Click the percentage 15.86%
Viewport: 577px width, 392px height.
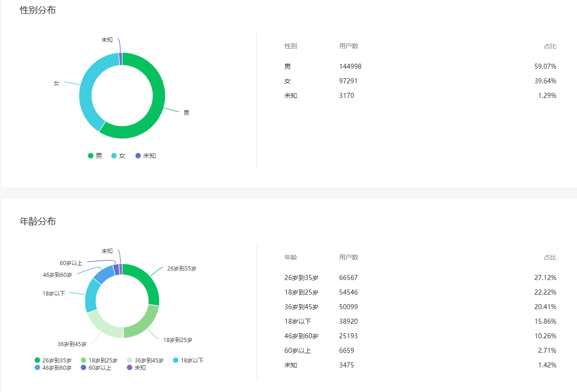(545, 321)
